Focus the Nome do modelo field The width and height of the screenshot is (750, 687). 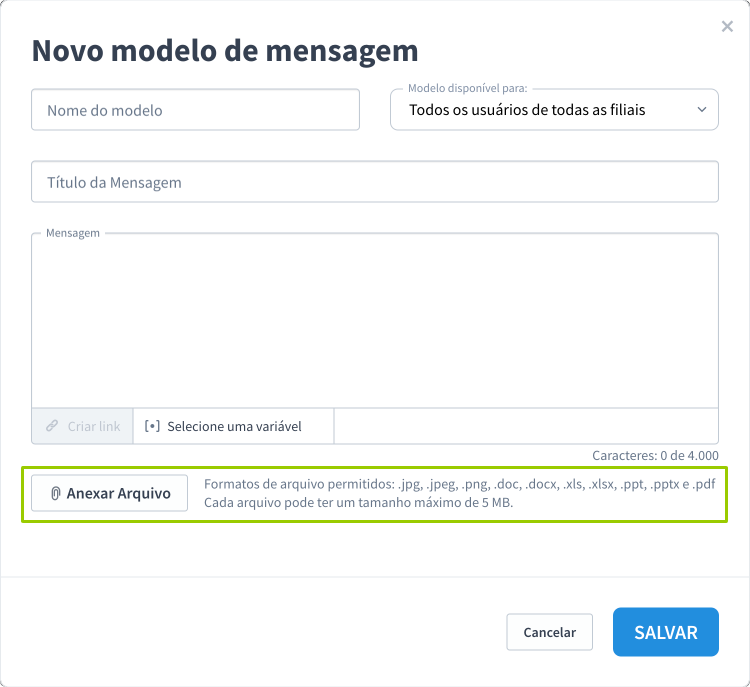[195, 110]
